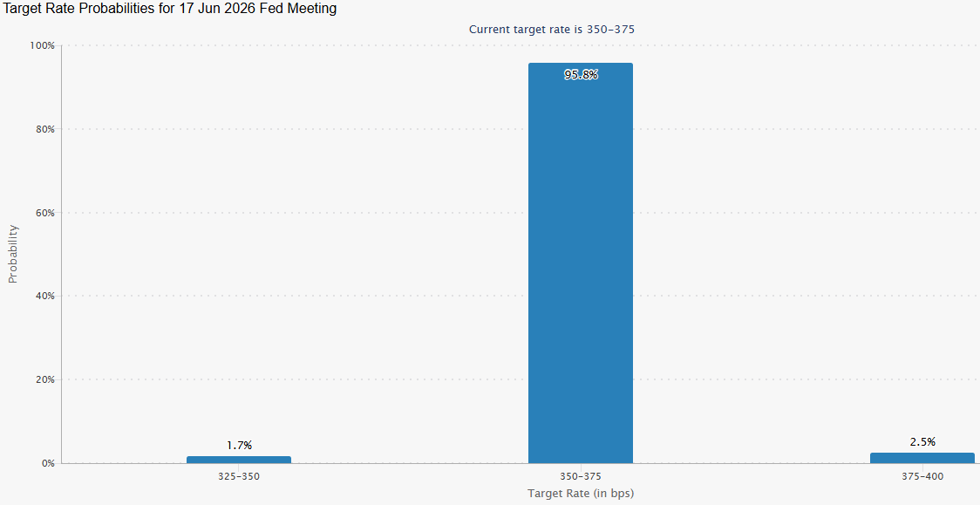Click the 'Current target rate is 350-375' subtitle

click(x=552, y=29)
